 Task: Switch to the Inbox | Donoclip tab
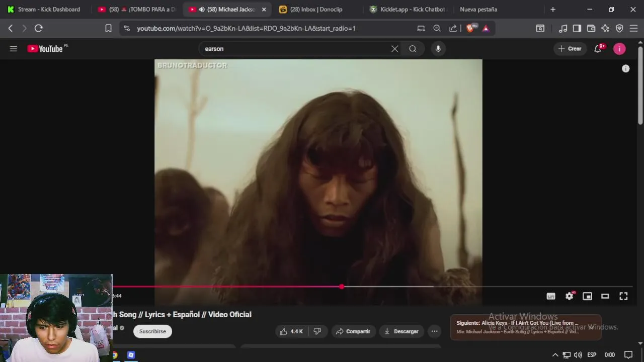click(x=316, y=9)
